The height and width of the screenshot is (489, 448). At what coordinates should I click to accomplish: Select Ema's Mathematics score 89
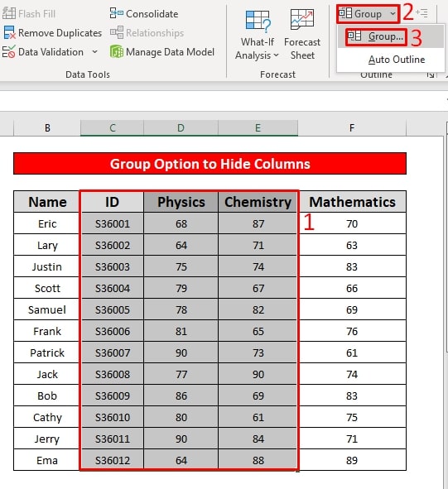pyautogui.click(x=352, y=460)
